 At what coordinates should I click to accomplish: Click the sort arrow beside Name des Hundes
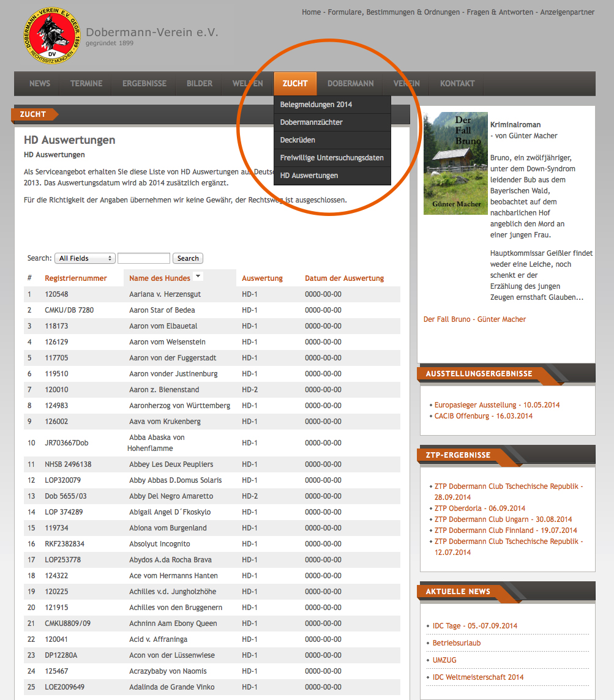click(x=198, y=277)
